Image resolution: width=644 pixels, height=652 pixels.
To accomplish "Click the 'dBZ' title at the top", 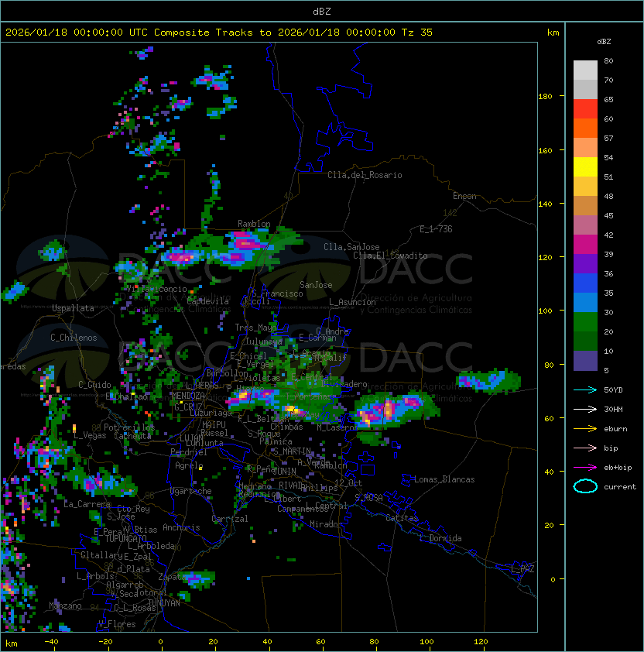I will 322,11.
